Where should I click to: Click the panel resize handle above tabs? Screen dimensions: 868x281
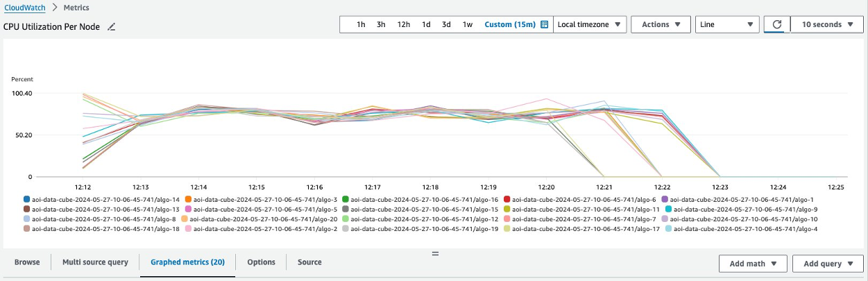(435, 253)
